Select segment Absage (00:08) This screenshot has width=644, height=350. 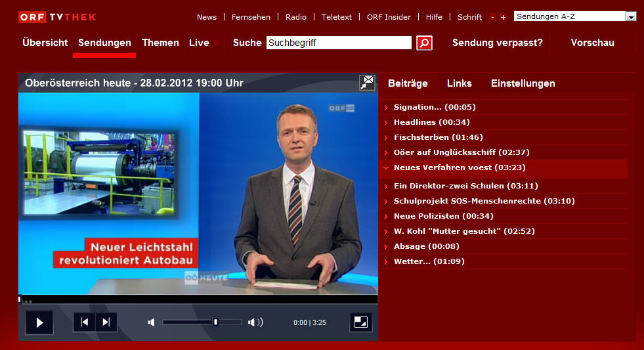click(426, 246)
